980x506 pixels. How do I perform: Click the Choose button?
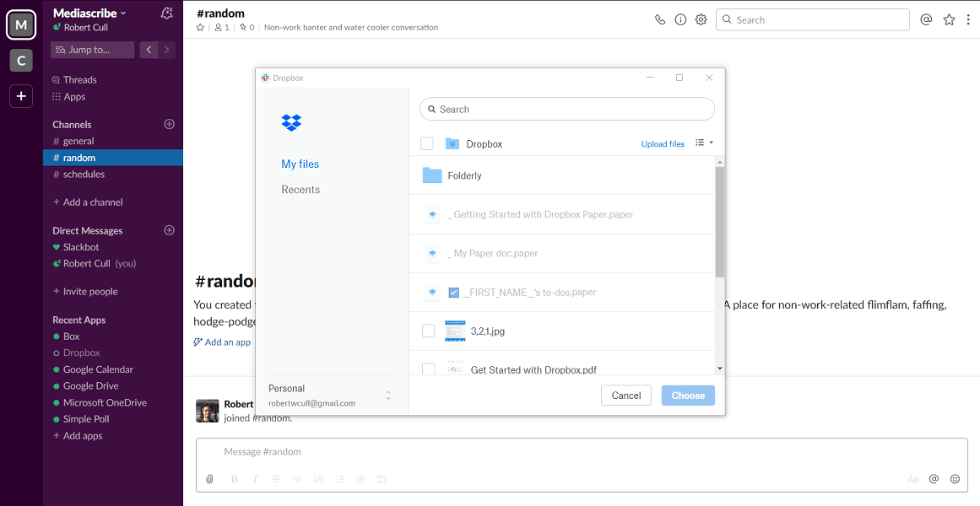[x=688, y=396]
